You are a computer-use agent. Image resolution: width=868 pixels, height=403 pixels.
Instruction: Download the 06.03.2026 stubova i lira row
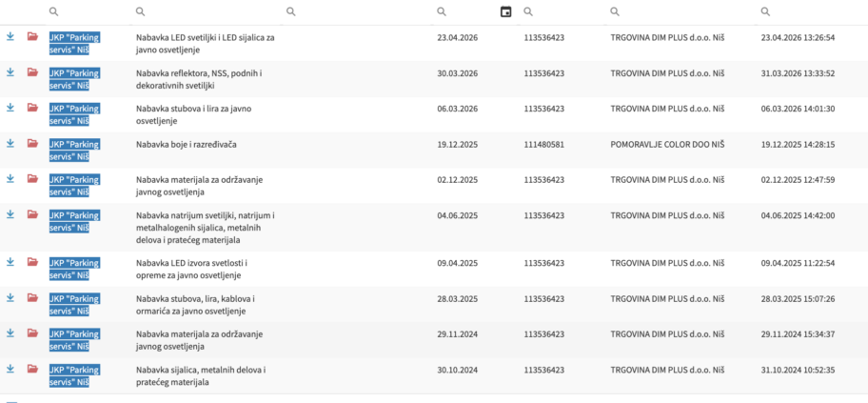tap(10, 108)
